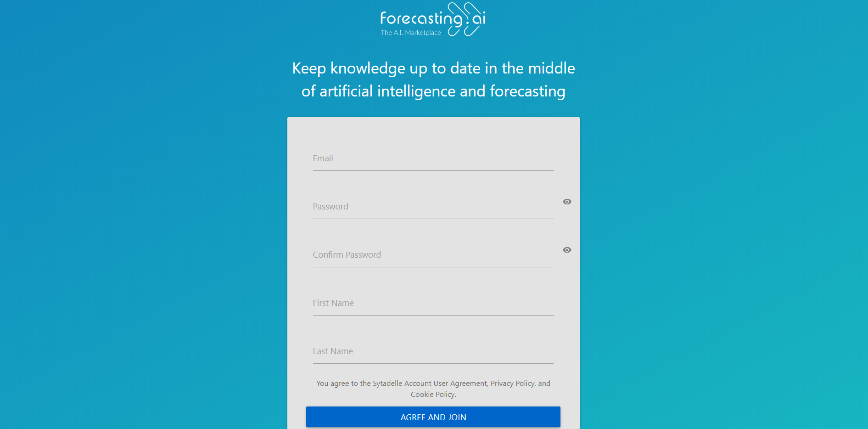Focus the Email input field
Image resolution: width=868 pixels, height=429 pixels.
click(x=433, y=159)
